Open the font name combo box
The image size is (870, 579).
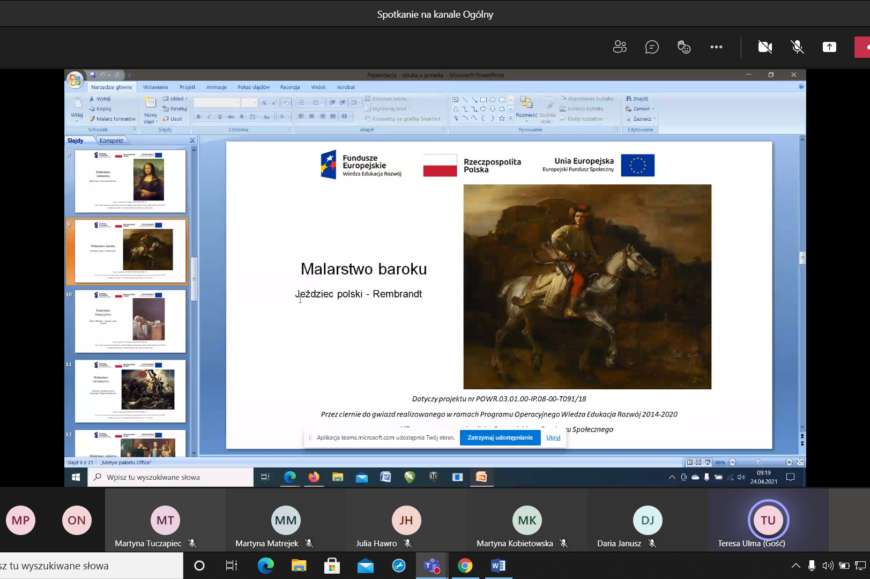tap(217, 103)
